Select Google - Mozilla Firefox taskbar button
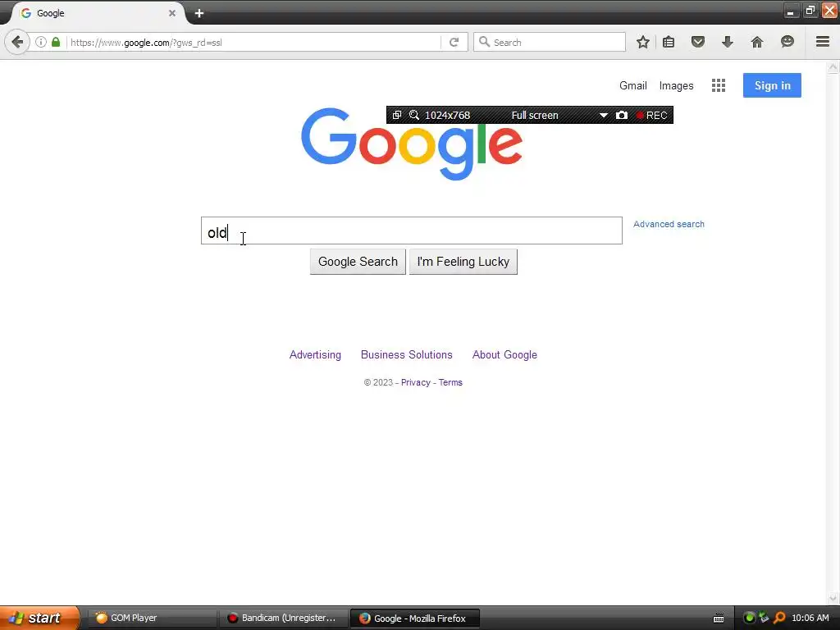The image size is (840, 630). click(414, 619)
